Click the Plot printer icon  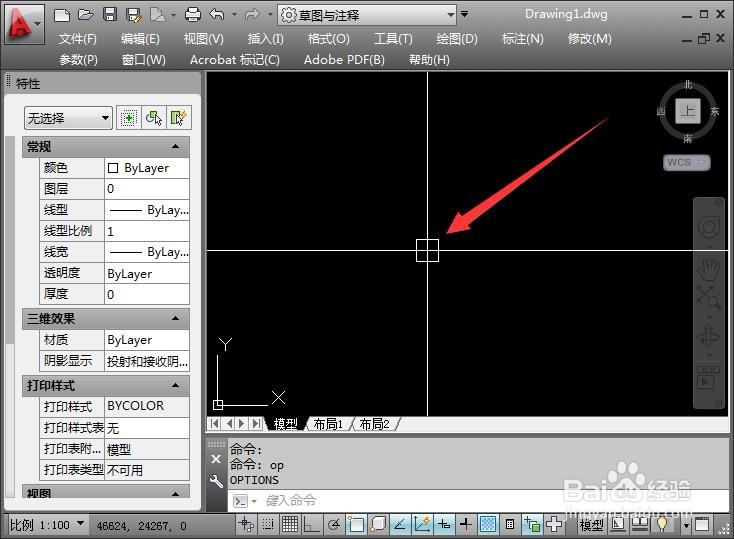pos(193,15)
